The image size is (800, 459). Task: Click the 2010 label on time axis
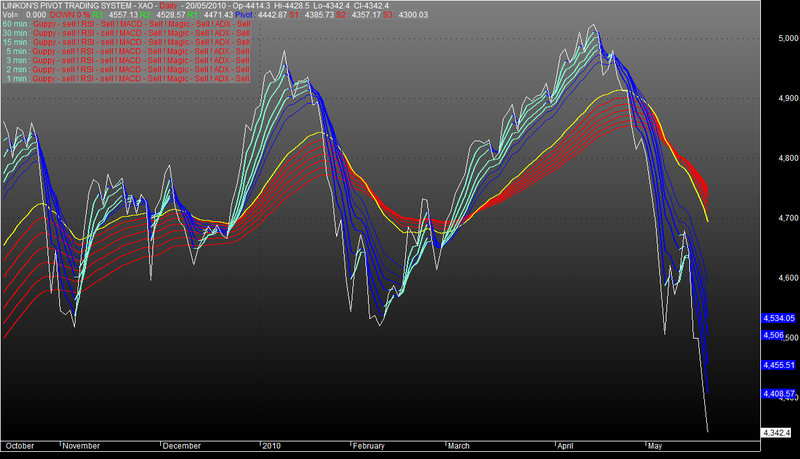[x=271, y=446]
